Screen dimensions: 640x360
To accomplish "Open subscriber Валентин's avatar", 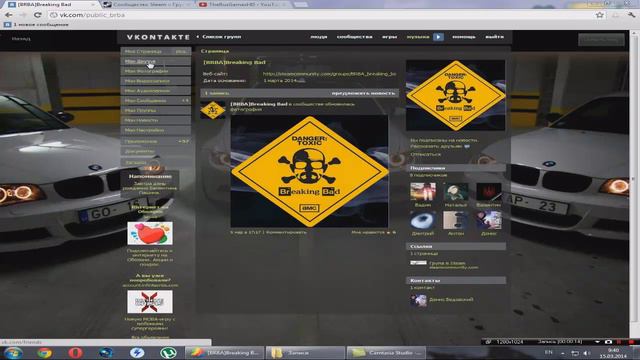I will pos(489,192).
